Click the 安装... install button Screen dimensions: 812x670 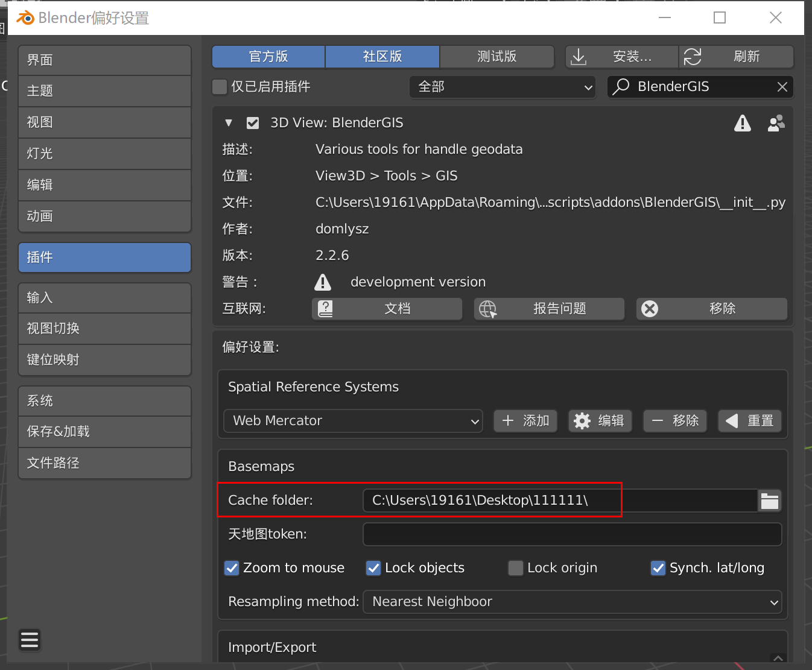pos(622,57)
